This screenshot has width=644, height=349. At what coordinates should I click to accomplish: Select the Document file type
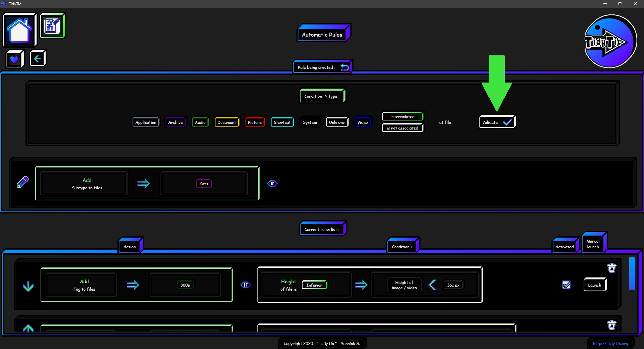pos(227,122)
